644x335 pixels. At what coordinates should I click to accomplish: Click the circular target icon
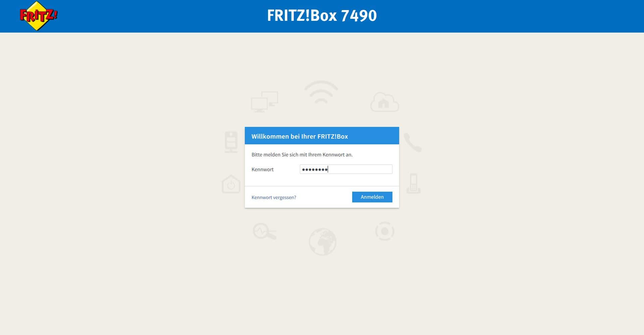coord(385,231)
